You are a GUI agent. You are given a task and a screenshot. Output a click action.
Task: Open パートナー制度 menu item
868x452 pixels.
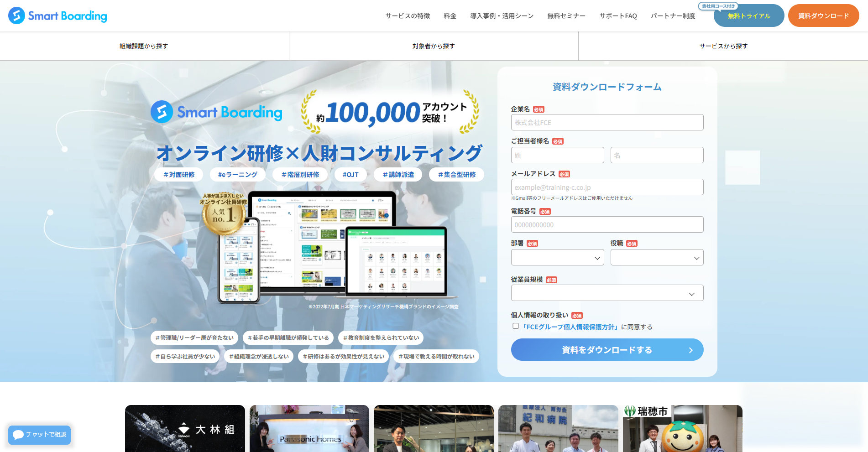click(x=673, y=16)
